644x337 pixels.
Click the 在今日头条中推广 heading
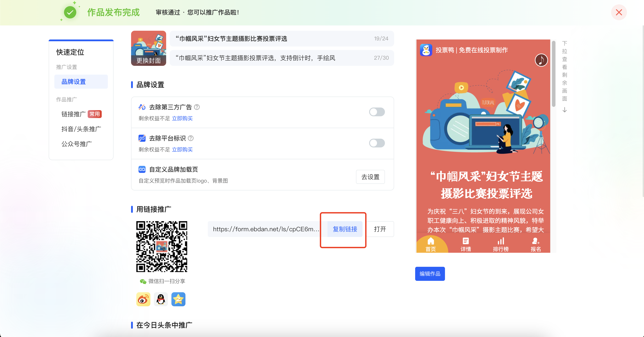(x=164, y=325)
